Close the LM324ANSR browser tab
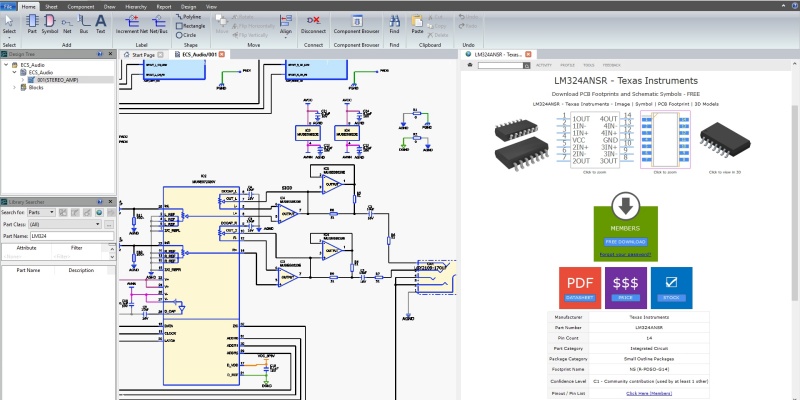Viewport: 800px width, 400px height. pyautogui.click(x=528, y=54)
